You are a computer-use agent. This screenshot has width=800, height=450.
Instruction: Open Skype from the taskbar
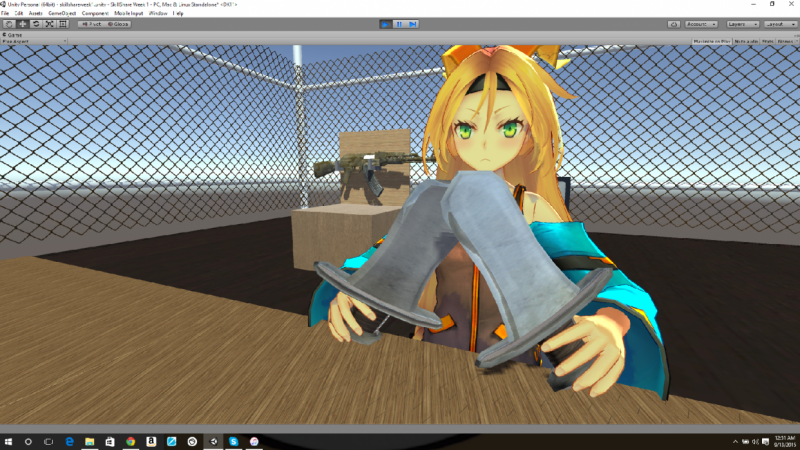234,442
